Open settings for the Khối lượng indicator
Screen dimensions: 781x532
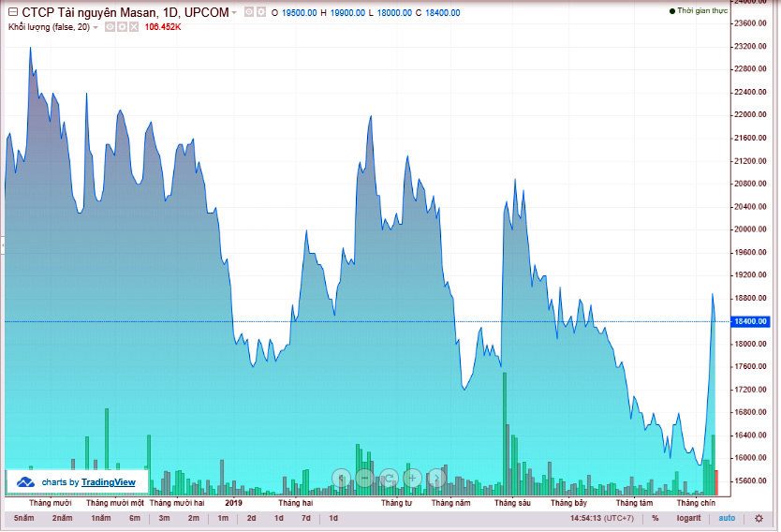coord(122,27)
